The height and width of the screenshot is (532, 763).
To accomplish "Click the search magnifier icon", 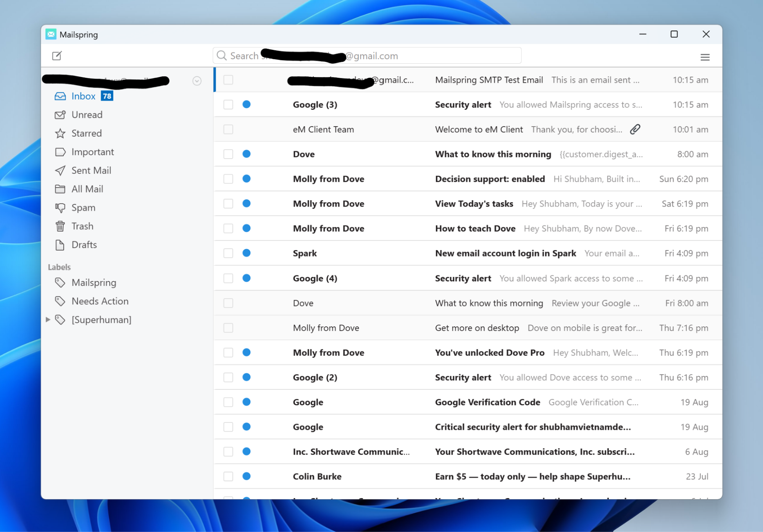I will point(222,56).
